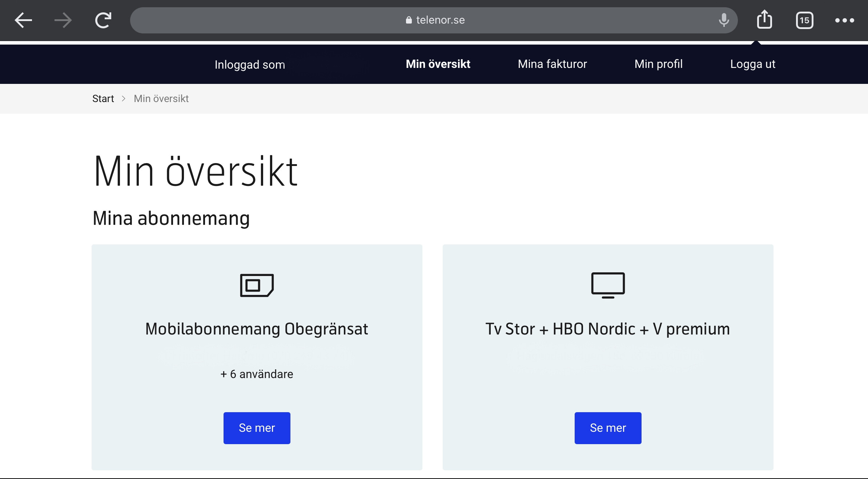The width and height of the screenshot is (868, 479).
Task: Reload the telenor.se page
Action: click(103, 20)
